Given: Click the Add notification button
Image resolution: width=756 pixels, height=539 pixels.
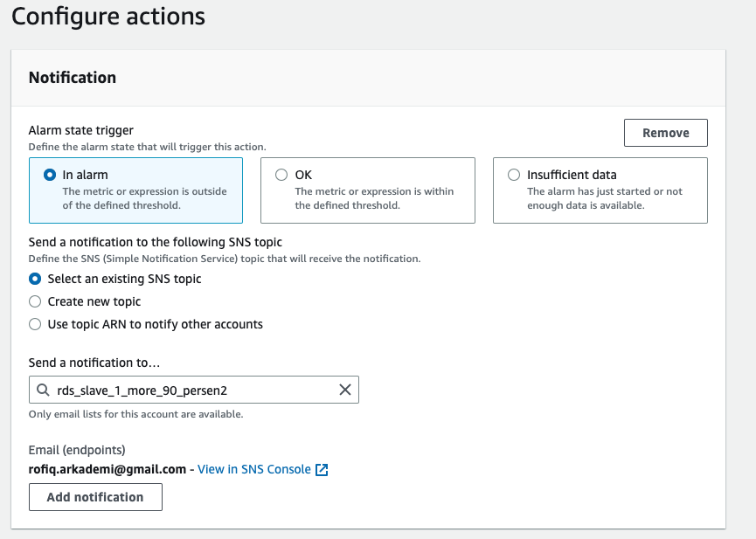Looking at the screenshot, I should pyautogui.click(x=95, y=497).
